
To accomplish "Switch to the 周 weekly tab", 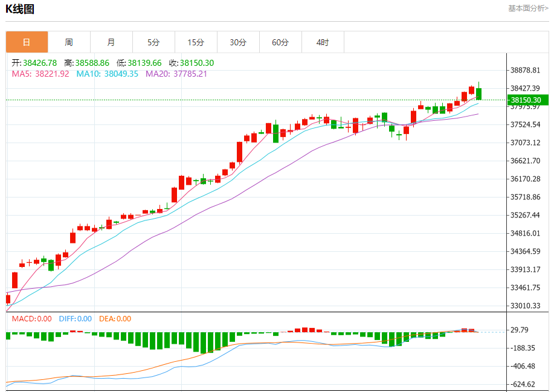I will (x=69, y=42).
